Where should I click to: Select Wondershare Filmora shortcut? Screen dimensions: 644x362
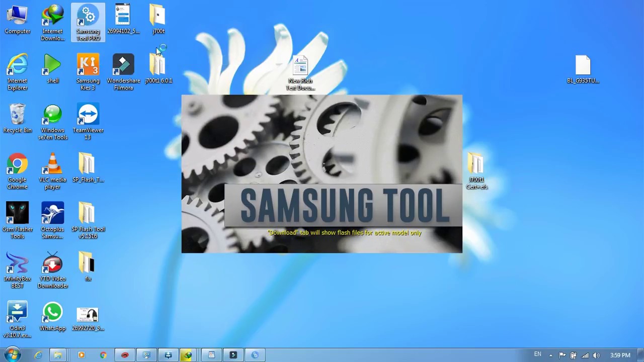pyautogui.click(x=123, y=72)
